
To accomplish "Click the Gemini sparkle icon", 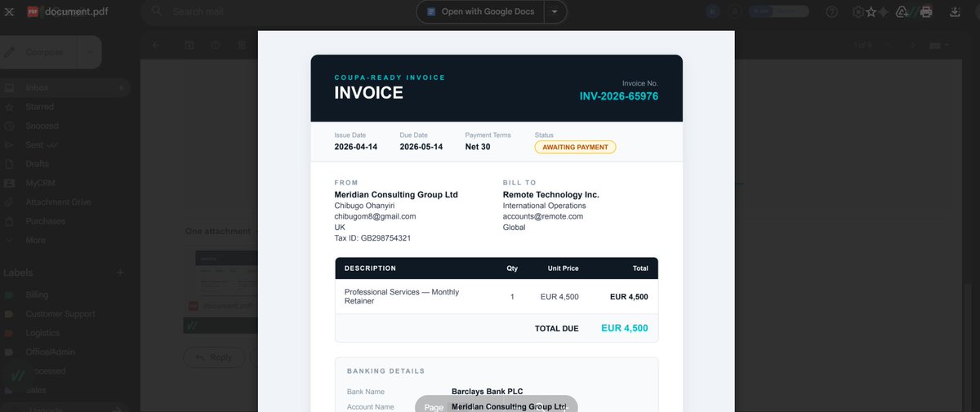I will pos(885,12).
